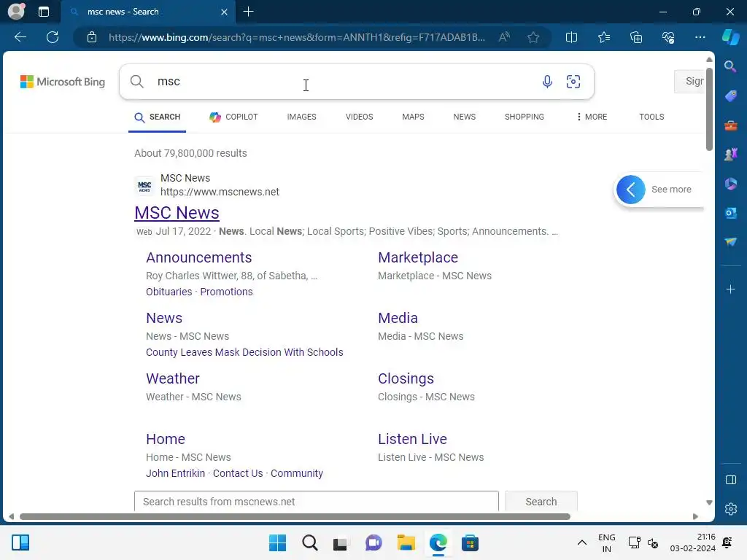Click the Sign in button
Viewport: 747px width, 560px height.
coord(689,82)
